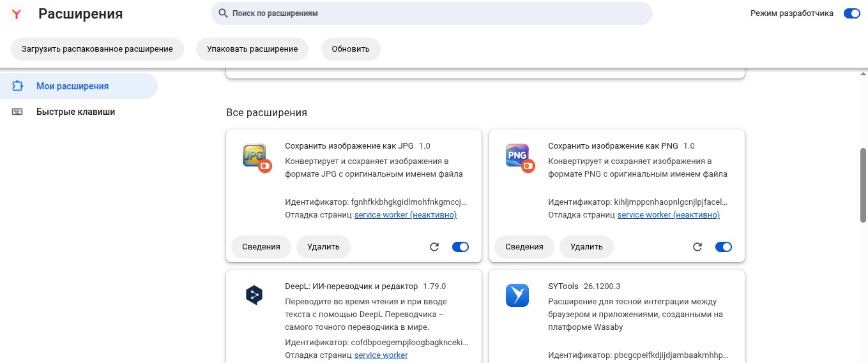
Task: Open the Keyboard shortcuts section
Action: (x=75, y=112)
